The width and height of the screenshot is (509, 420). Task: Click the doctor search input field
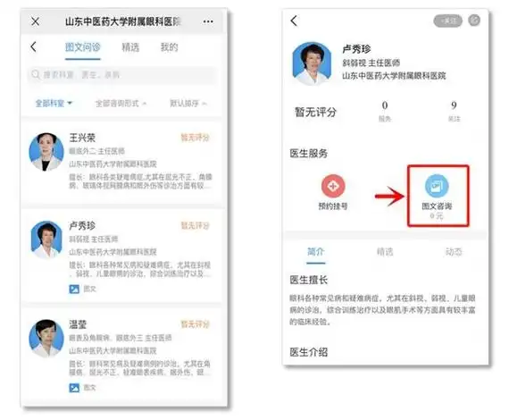(x=122, y=75)
